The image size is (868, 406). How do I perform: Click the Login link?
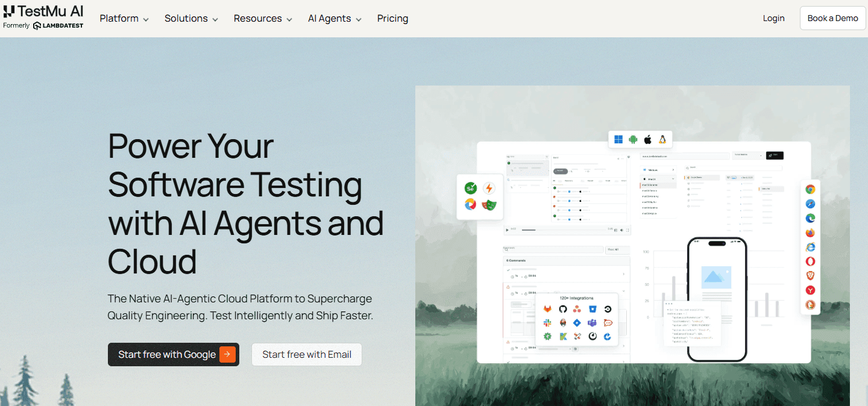(x=773, y=18)
